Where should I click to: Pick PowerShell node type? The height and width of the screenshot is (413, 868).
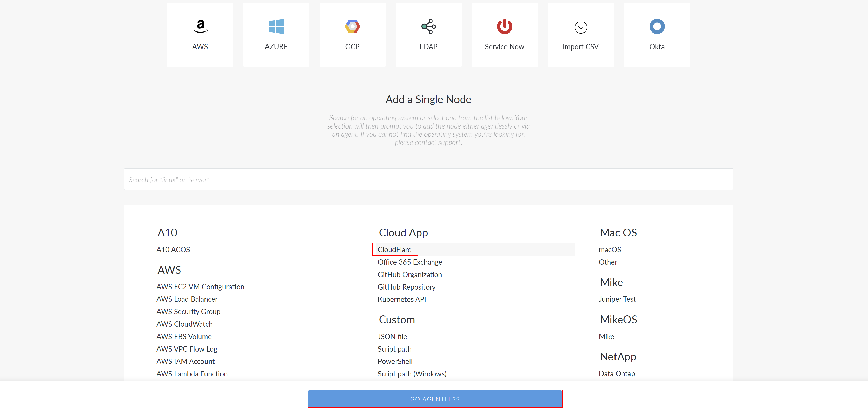[395, 361]
